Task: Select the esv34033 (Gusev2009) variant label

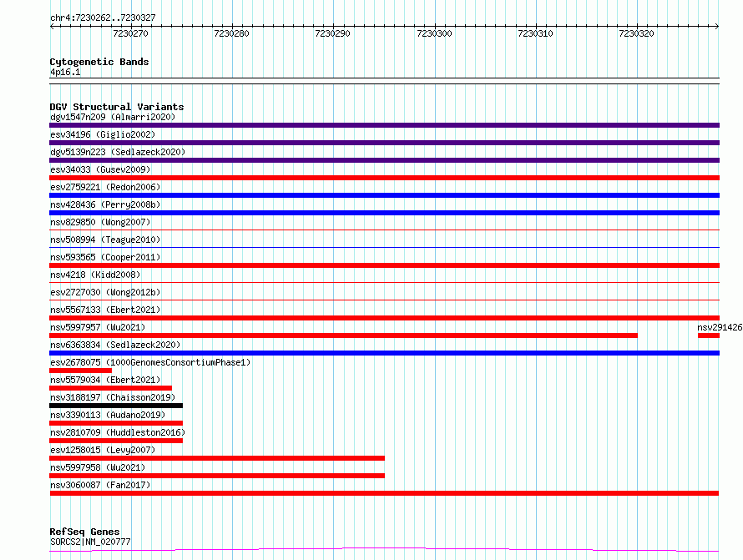Action: coord(100,169)
